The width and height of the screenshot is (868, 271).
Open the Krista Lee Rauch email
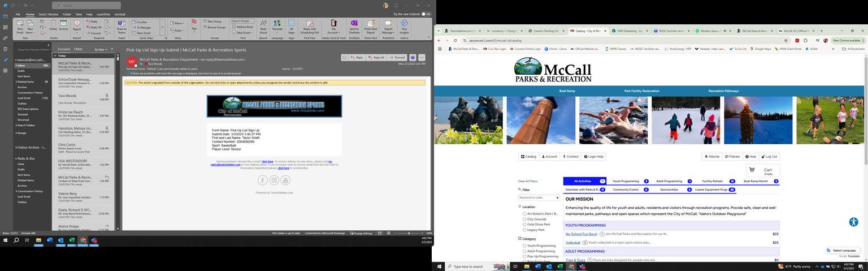84,114
